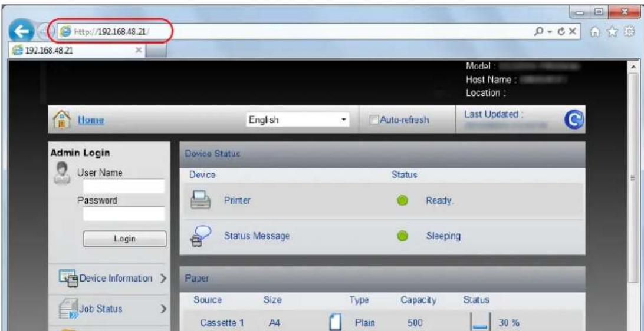Click the address bar stop X icon

click(x=571, y=32)
